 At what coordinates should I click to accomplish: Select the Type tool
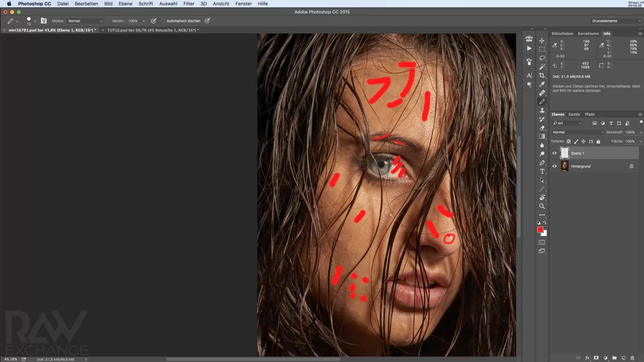[x=542, y=171]
